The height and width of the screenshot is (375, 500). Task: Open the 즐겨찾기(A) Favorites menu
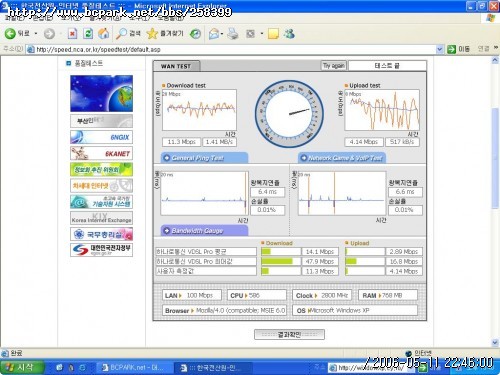pyautogui.click(x=105, y=18)
